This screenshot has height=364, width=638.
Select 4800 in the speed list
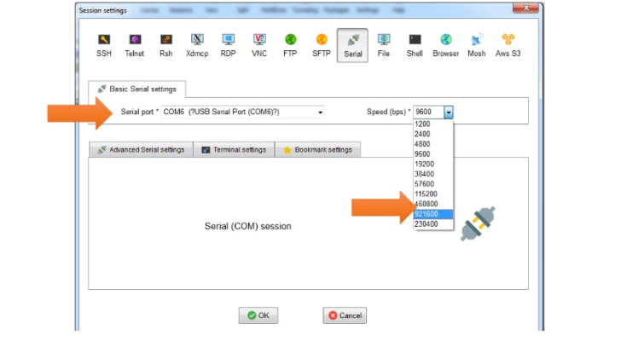(x=433, y=144)
